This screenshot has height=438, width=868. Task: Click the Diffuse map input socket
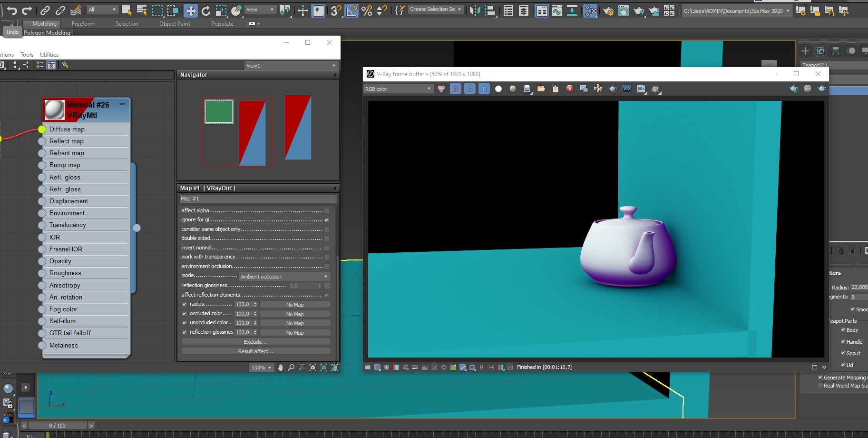click(x=42, y=129)
